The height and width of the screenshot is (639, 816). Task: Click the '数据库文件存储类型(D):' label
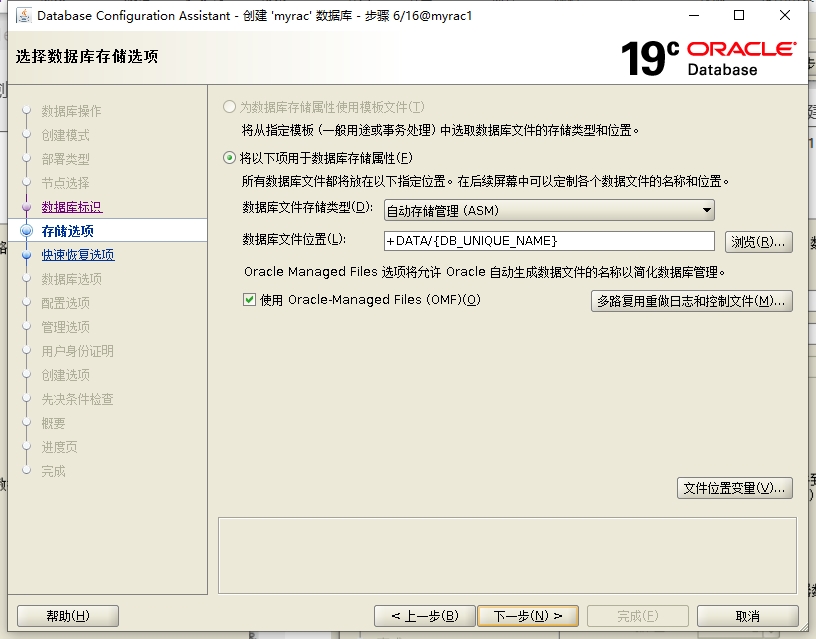point(308,208)
